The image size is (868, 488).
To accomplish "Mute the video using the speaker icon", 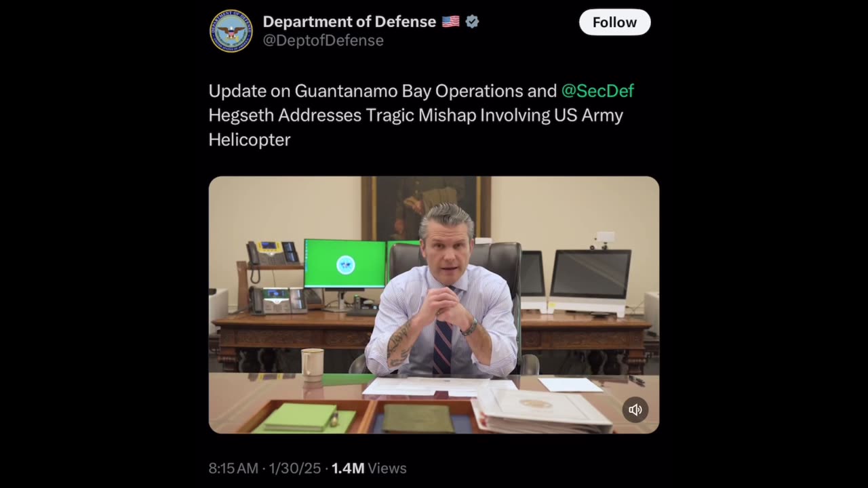I will coord(635,409).
